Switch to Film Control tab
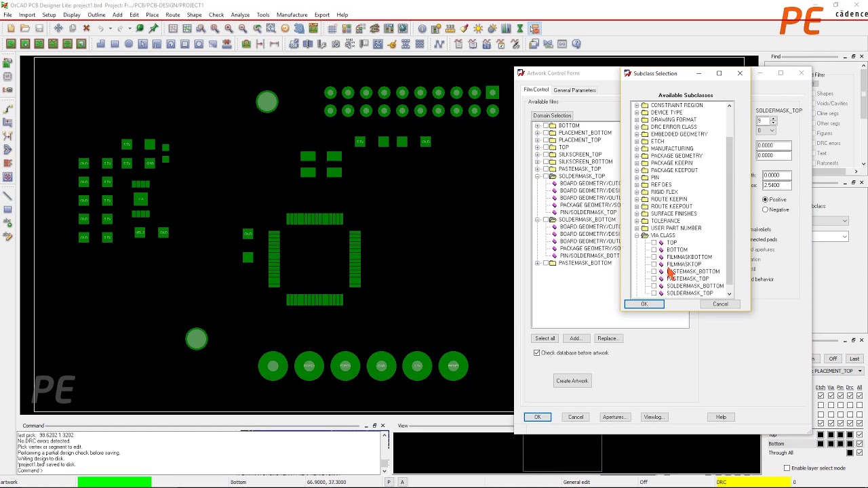This screenshot has height=488, width=868. click(536, 89)
